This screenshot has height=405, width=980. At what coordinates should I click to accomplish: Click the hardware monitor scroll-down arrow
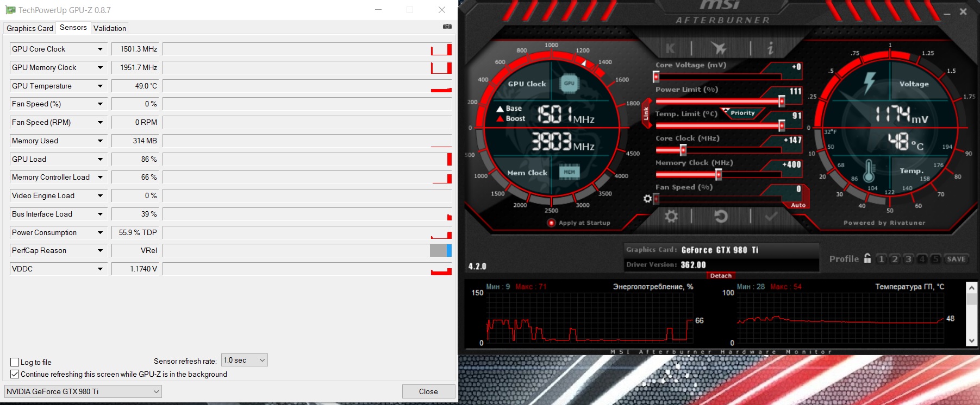coord(972,341)
